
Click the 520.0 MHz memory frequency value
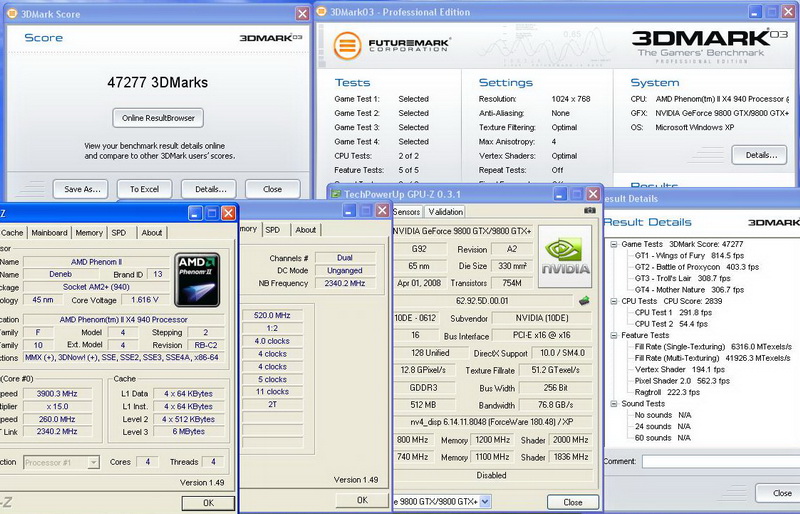tap(272, 315)
